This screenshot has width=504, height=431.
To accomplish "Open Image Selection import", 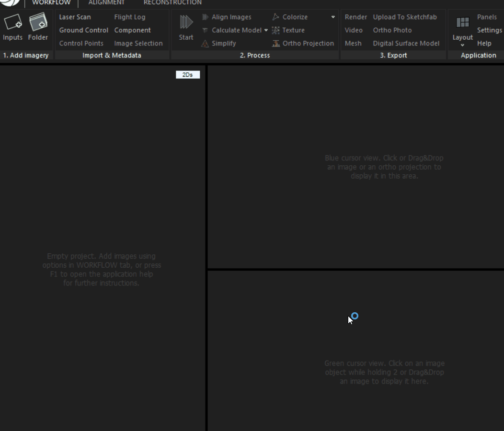I will (x=138, y=44).
